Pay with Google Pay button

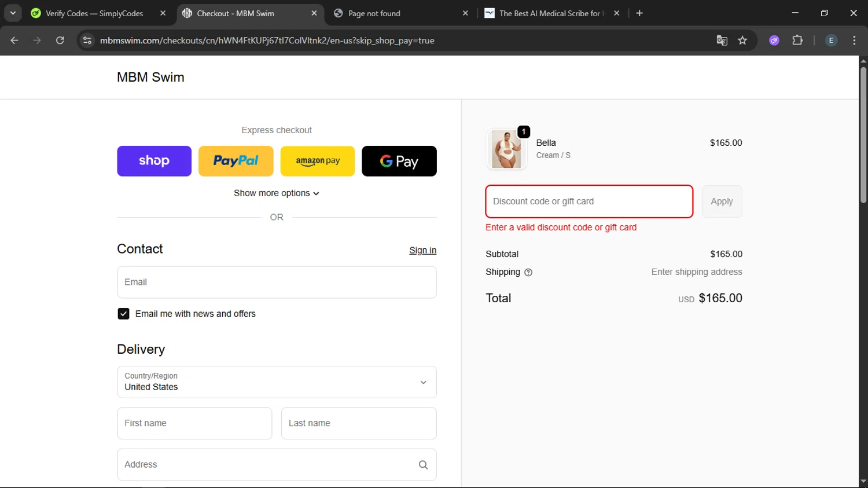(x=399, y=161)
